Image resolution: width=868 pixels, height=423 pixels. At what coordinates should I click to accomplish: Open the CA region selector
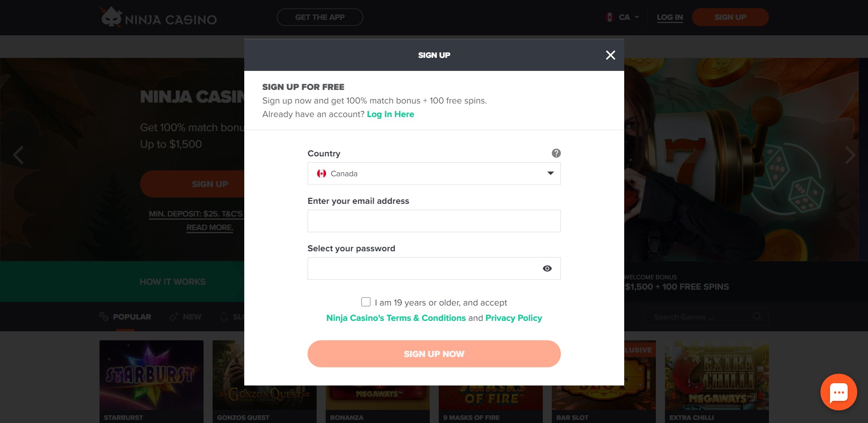[x=622, y=17]
